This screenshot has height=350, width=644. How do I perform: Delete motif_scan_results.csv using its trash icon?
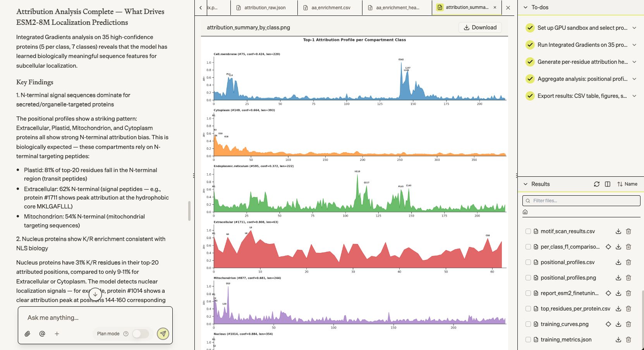(629, 231)
